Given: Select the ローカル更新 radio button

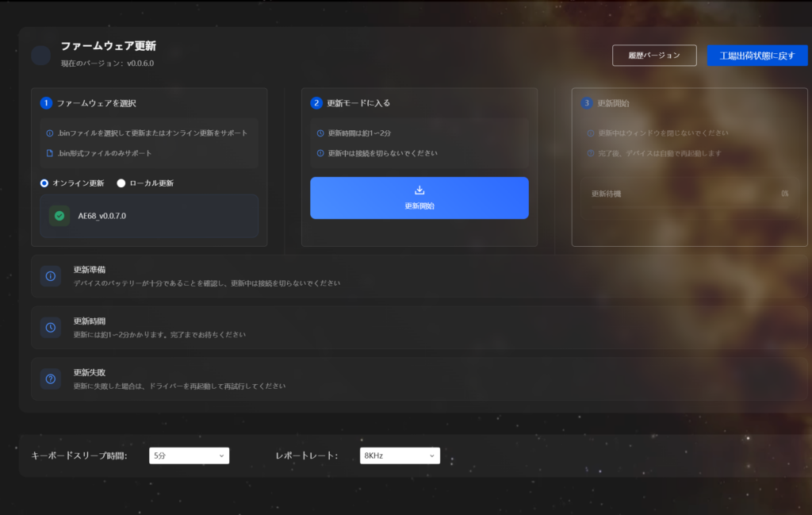Looking at the screenshot, I should [x=121, y=183].
